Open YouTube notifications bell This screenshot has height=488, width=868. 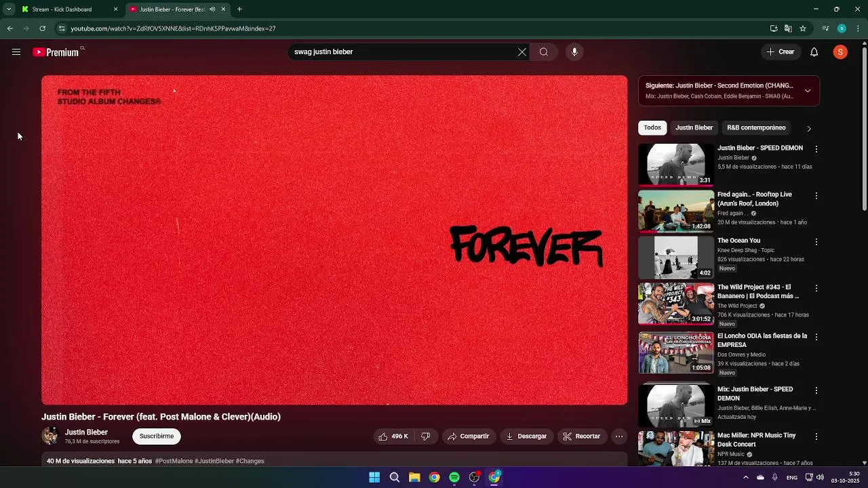pyautogui.click(x=814, y=52)
